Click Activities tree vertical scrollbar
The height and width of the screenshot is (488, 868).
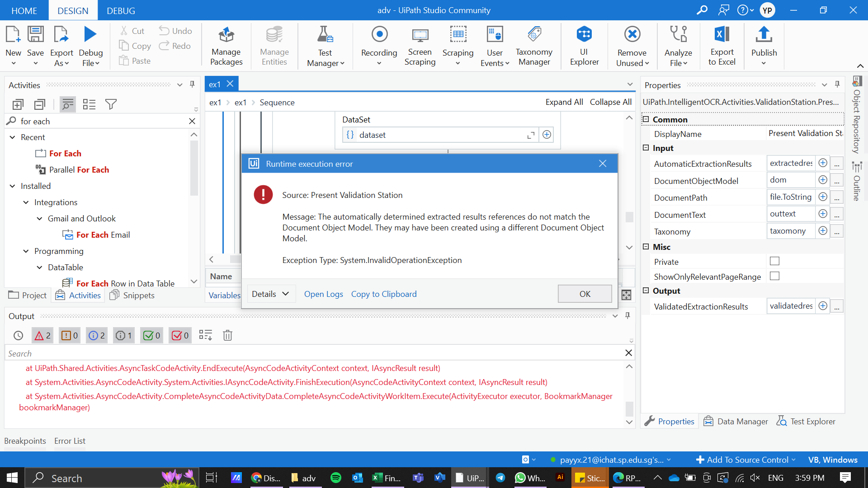tap(194, 168)
